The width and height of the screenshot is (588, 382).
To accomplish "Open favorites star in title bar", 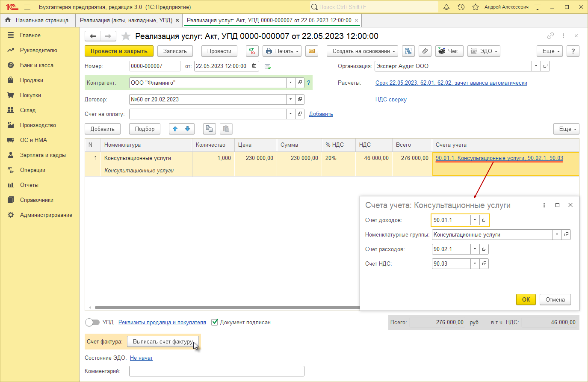I will click(476, 7).
